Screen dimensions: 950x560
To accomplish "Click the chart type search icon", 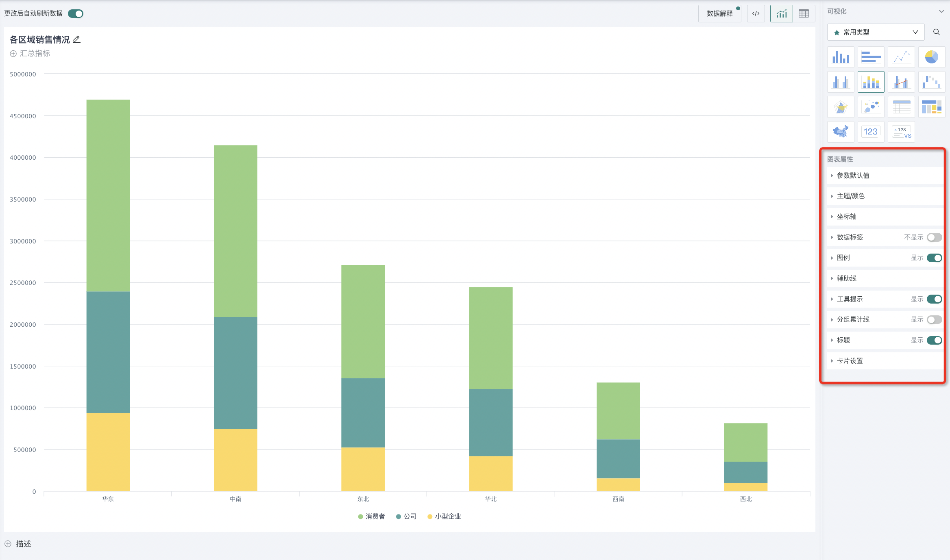I will coord(936,32).
